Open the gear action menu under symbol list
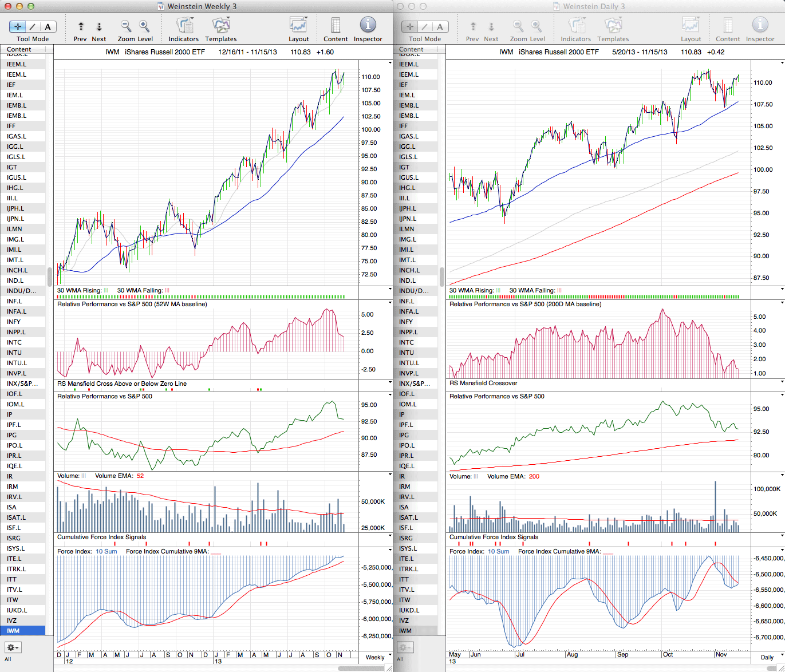 (x=13, y=647)
